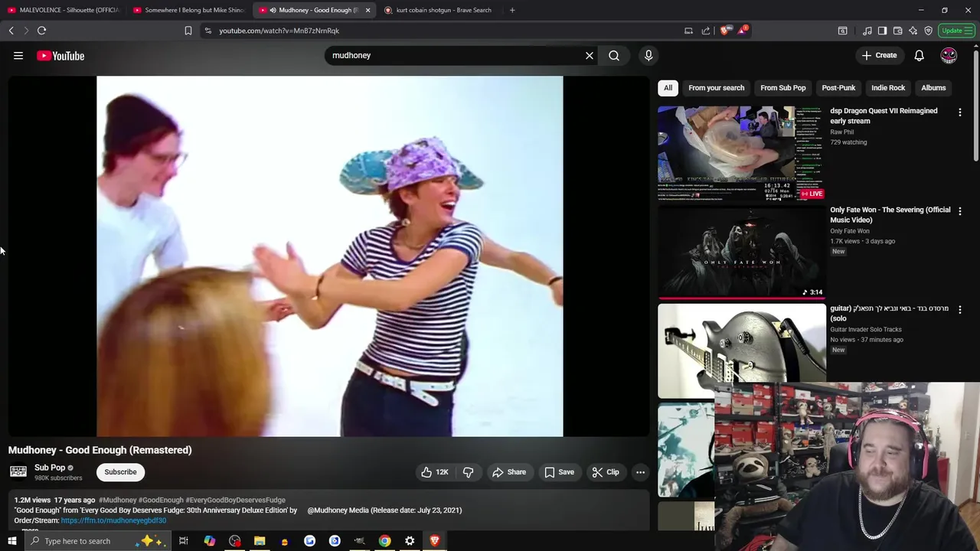Screen dimensions: 980x551
Task: Toggle the Brave sidebar panel
Action: pos(882,31)
